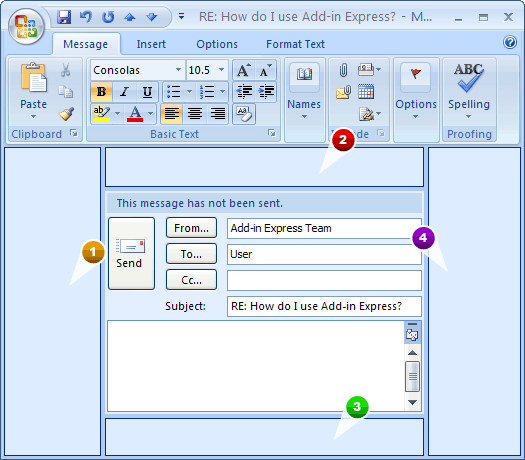Screen dimensions: 525x460
Task: Switch to the Message tab
Action: [x=86, y=44]
